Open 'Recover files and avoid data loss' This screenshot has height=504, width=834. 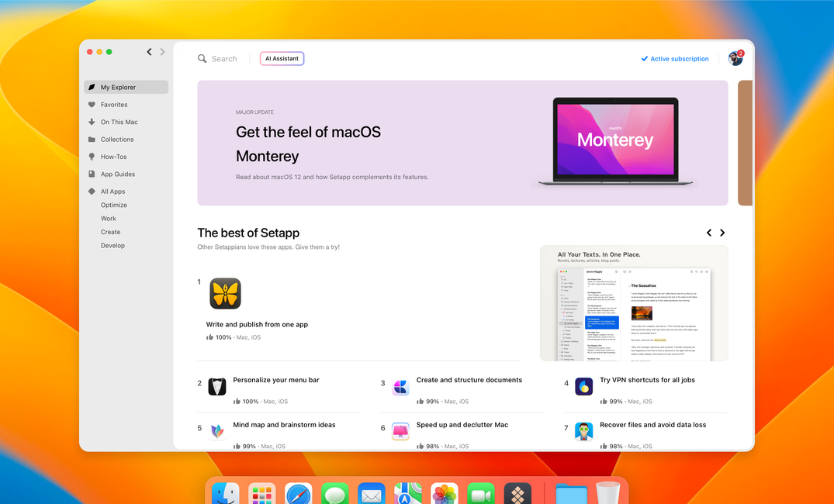[x=652, y=425]
